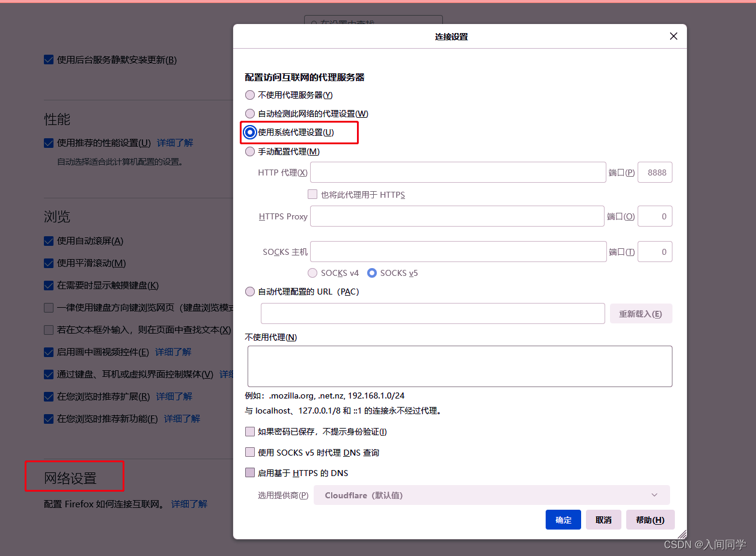The height and width of the screenshot is (556, 756).
Task: Toggle 启用画中画视频控件 checkbox
Action: [49, 352]
